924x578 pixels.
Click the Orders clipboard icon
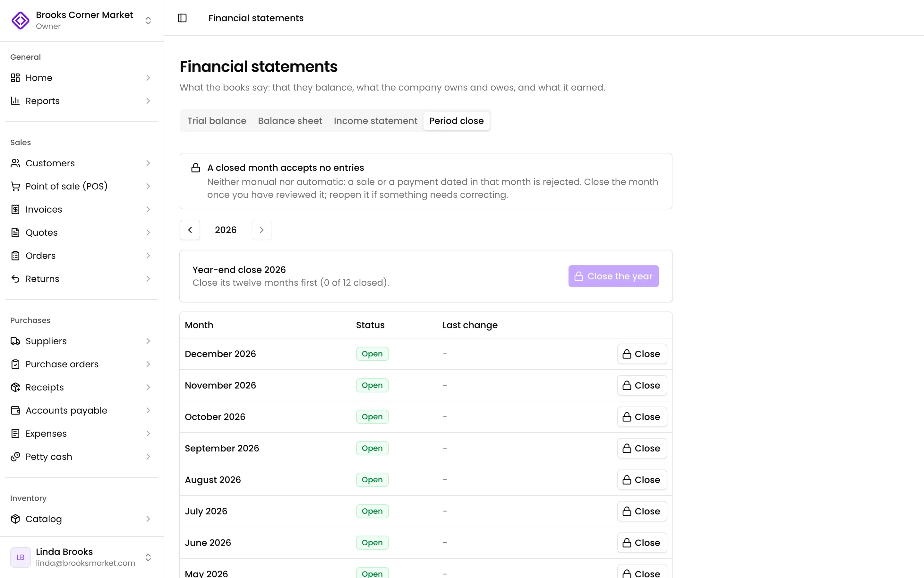coord(15,256)
